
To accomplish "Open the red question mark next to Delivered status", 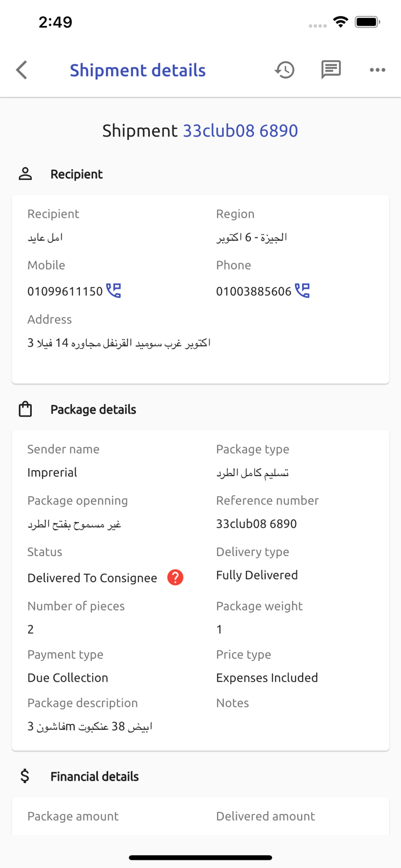I will tap(175, 578).
